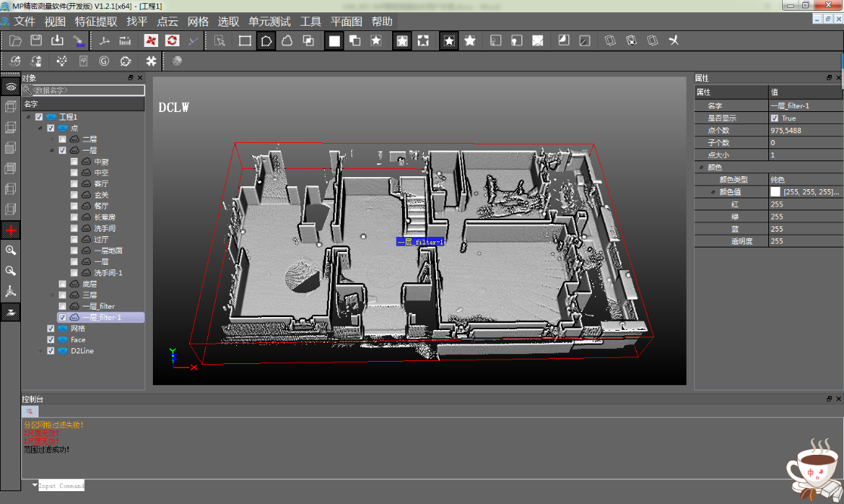The width and height of the screenshot is (844, 504).
Task: Click the red crosshair icon in sidebar
Action: [11, 229]
